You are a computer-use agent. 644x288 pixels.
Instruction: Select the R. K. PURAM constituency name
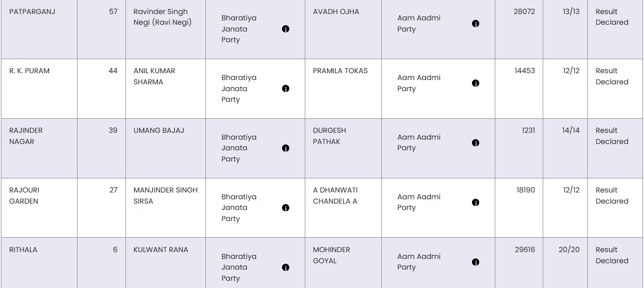click(29, 71)
